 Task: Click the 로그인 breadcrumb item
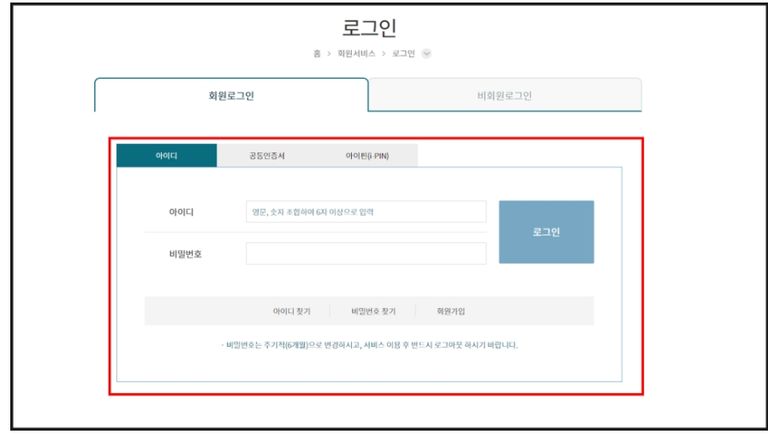[402, 54]
